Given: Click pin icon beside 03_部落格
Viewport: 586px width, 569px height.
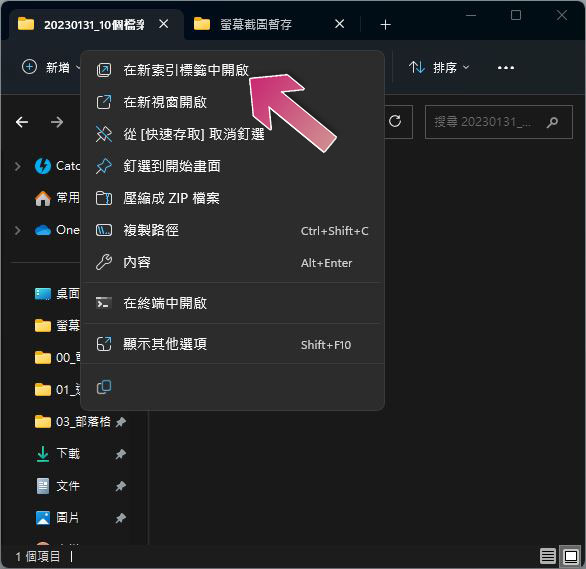Looking at the screenshot, I should click(x=120, y=422).
